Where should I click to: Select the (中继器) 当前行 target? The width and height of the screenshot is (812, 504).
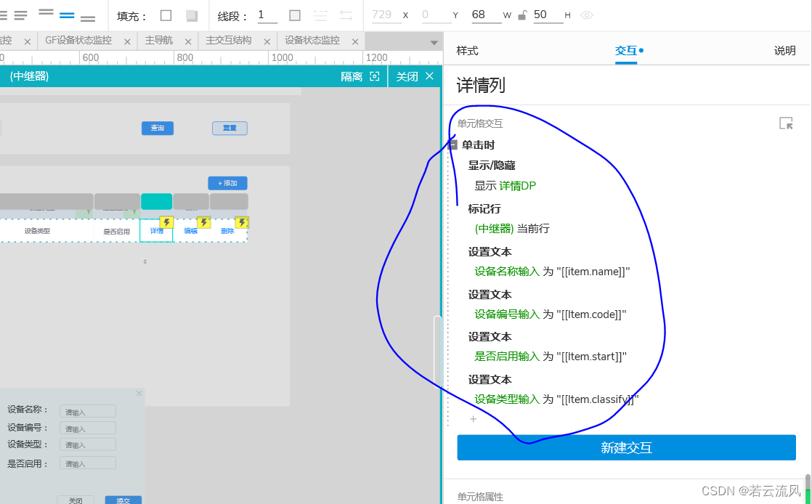pyautogui.click(x=511, y=229)
